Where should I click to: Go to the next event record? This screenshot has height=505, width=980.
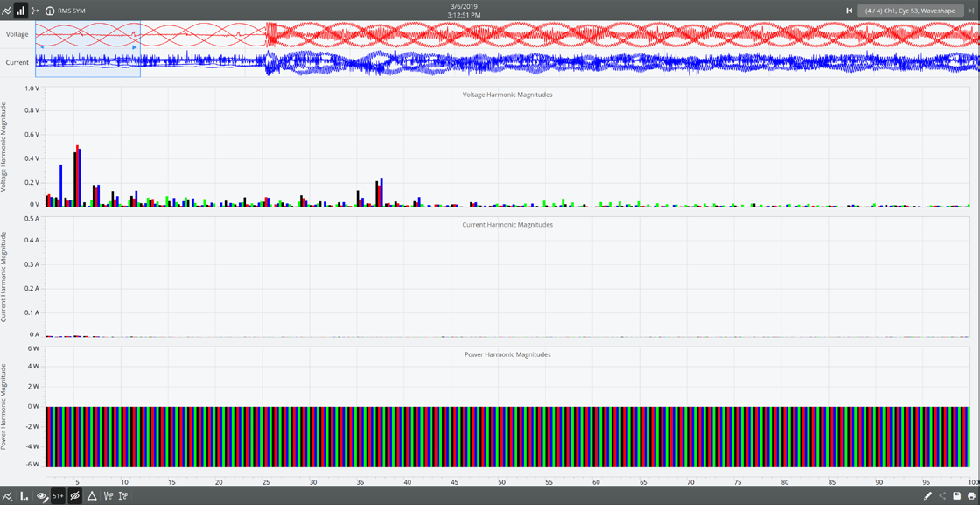pos(970,11)
